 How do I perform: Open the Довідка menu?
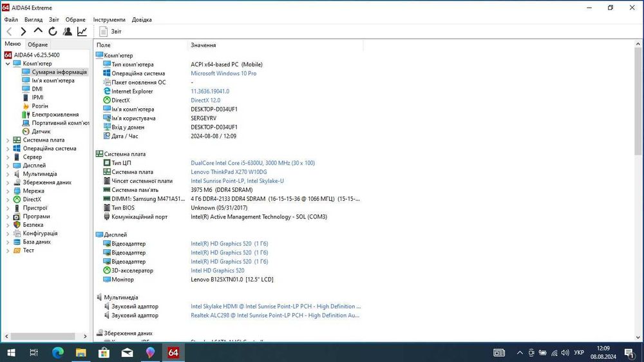click(142, 19)
